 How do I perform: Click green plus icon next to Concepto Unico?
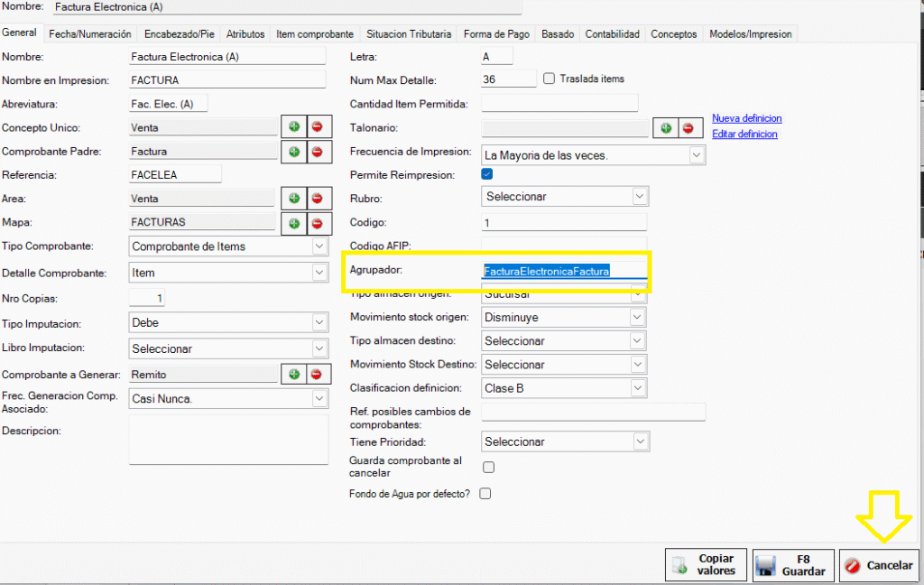pos(294,127)
